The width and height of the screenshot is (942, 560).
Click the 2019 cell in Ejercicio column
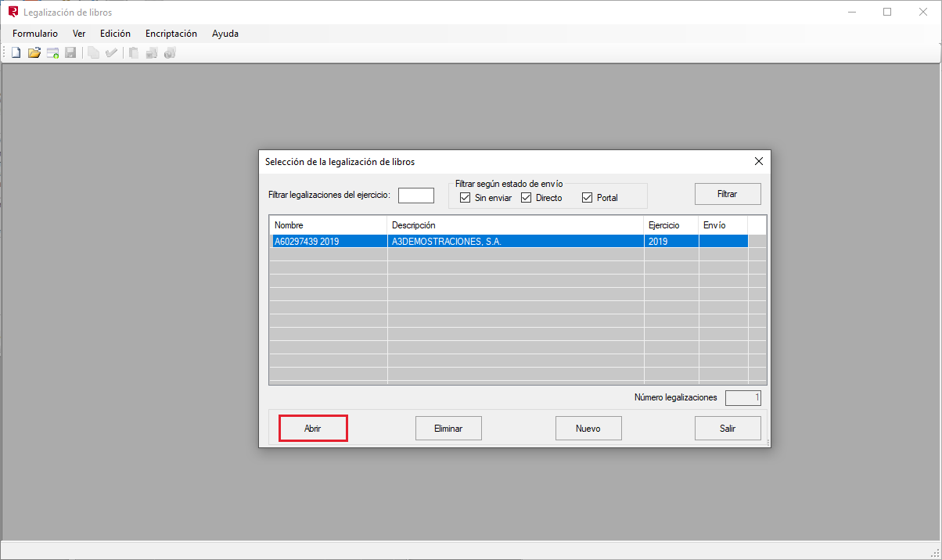671,242
